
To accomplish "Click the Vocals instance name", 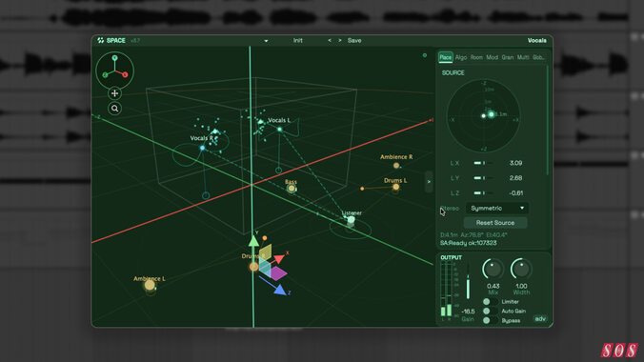I will click(536, 40).
